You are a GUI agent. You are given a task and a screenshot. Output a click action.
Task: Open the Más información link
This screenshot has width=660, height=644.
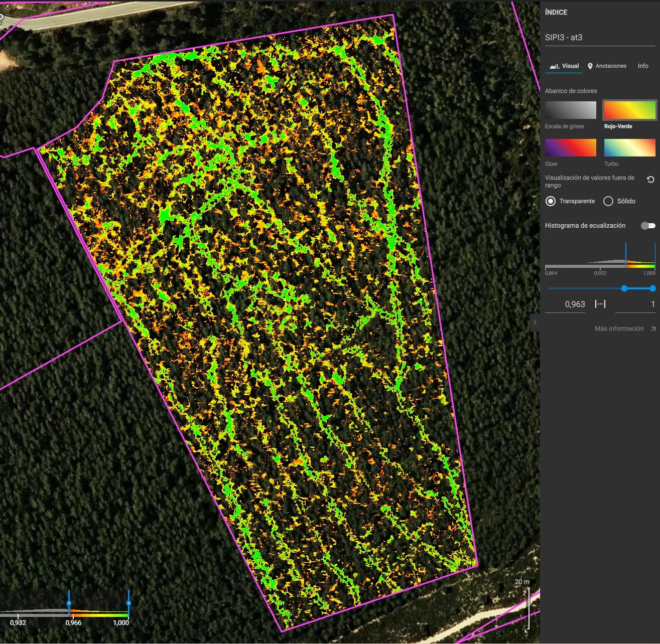click(x=619, y=329)
